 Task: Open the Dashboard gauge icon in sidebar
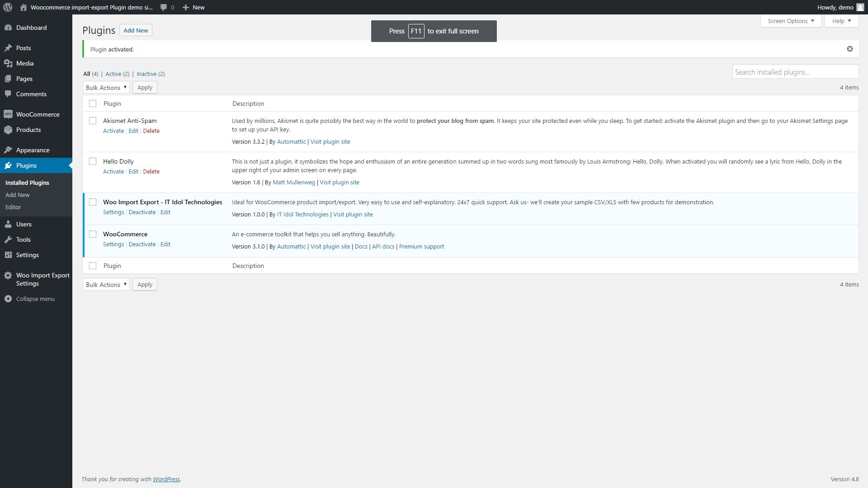(x=8, y=28)
